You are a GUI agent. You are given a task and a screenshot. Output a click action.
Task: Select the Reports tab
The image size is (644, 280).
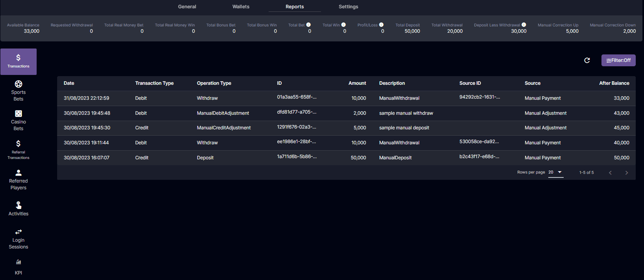(295, 7)
